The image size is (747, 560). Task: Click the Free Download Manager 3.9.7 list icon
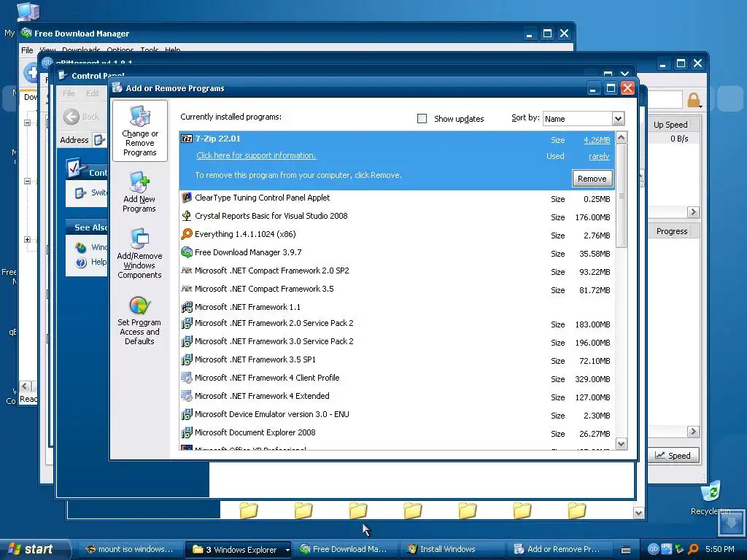click(187, 252)
